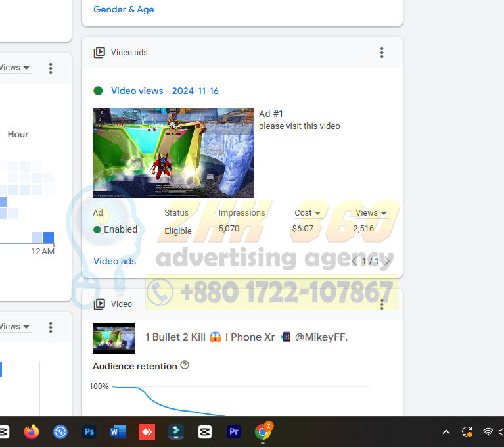Click the dark blue heatmap bar near 12 AM
Screen dimensions: 504x447
click(49, 237)
